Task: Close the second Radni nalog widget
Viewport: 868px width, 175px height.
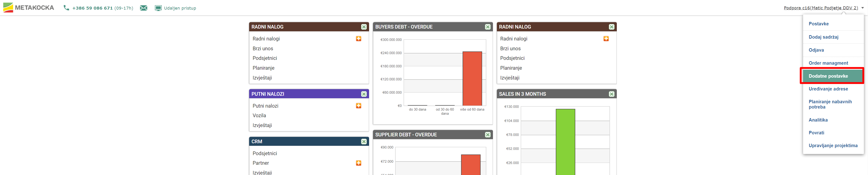Action: click(x=612, y=27)
